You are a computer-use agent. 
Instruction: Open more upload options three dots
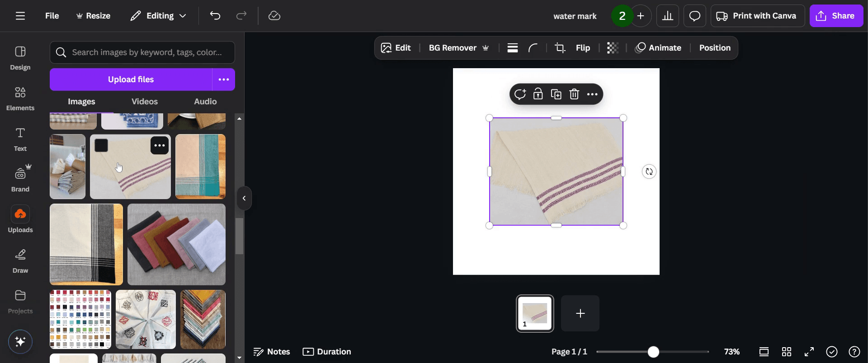point(224,79)
